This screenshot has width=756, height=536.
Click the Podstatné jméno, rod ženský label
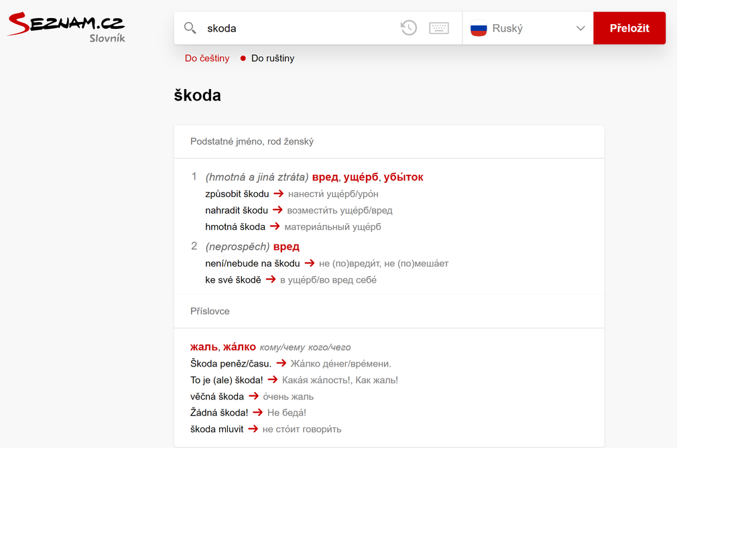coord(252,141)
